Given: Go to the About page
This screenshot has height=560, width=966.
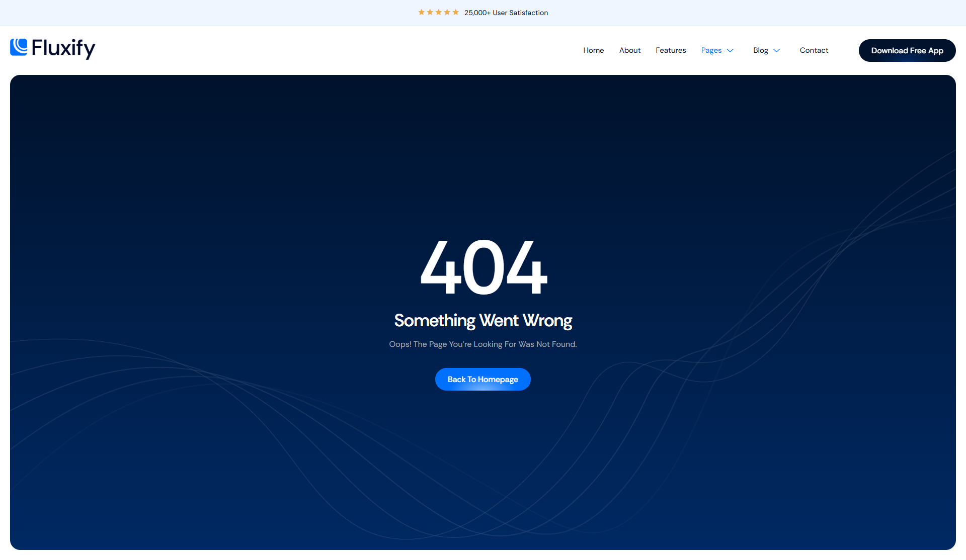Looking at the screenshot, I should coord(629,50).
